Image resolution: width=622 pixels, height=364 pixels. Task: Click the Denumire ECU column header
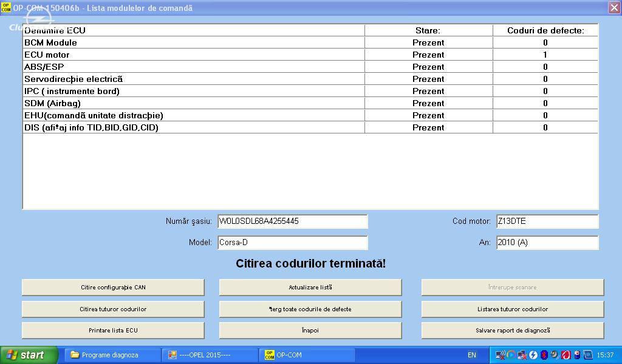click(x=194, y=30)
